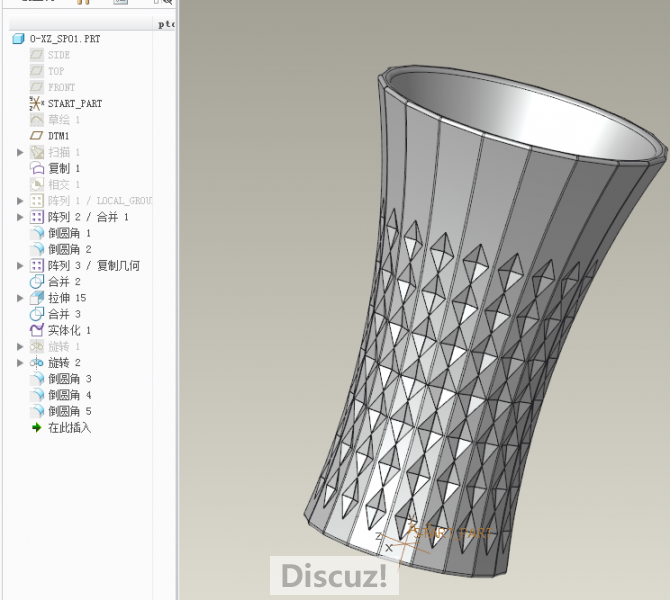The width and height of the screenshot is (670, 600).
Task: Select the hidden TOP datum plane
Action: click(56, 71)
